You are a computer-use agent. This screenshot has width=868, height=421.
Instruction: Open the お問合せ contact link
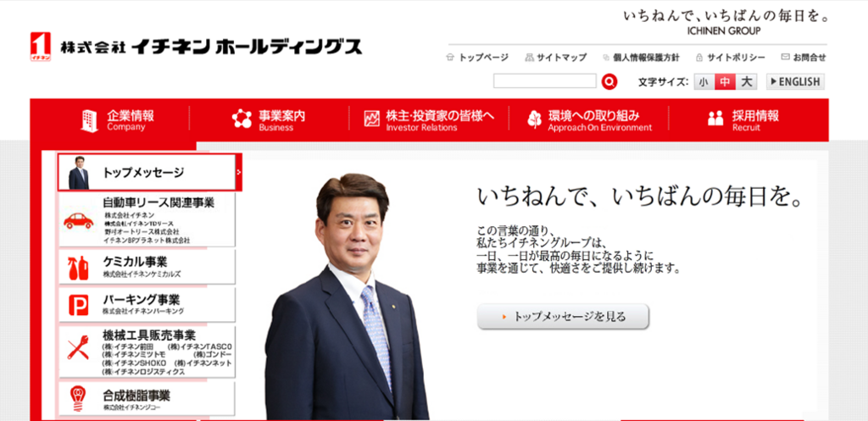click(810, 57)
